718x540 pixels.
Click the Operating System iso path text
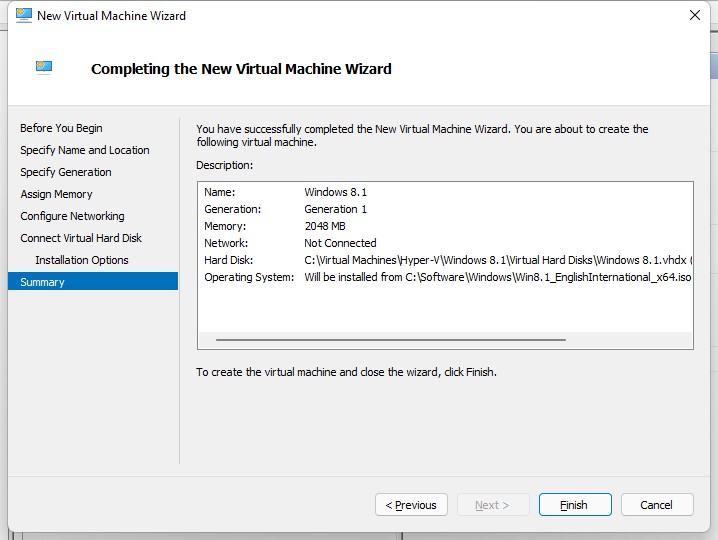[498, 277]
